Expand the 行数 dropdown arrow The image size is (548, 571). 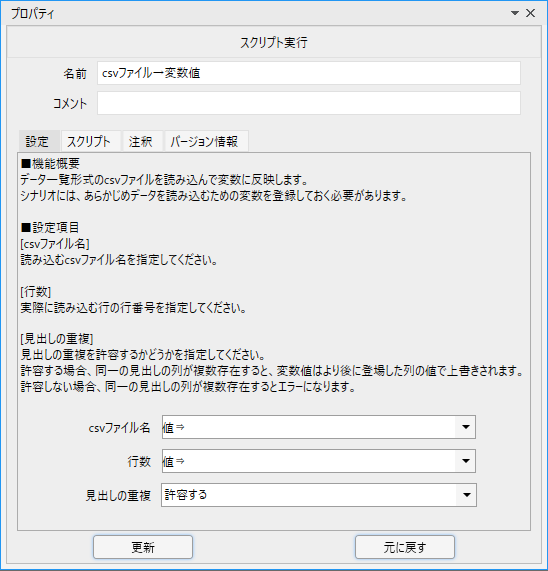click(465, 461)
